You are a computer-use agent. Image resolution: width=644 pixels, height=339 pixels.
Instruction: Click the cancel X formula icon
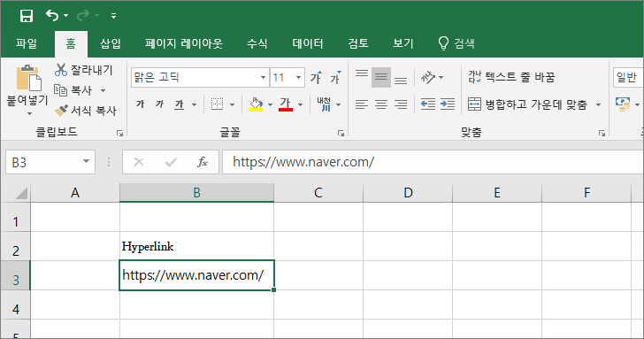point(139,162)
